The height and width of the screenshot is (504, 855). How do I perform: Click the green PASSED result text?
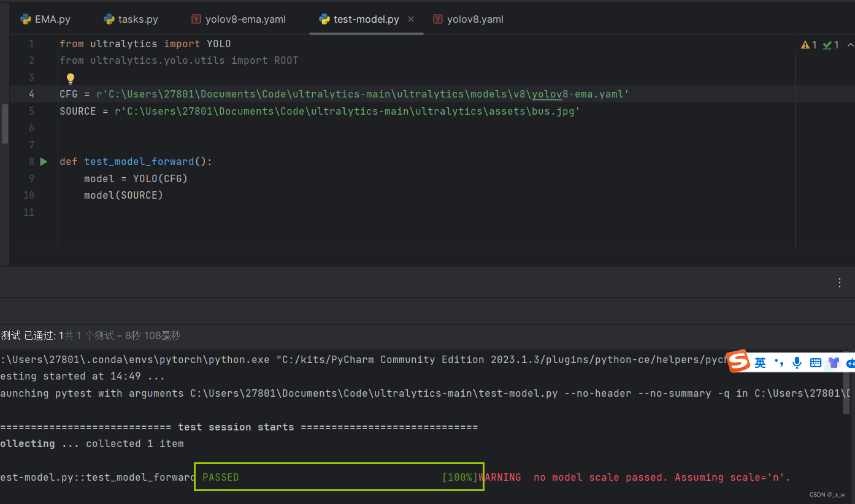click(x=220, y=477)
